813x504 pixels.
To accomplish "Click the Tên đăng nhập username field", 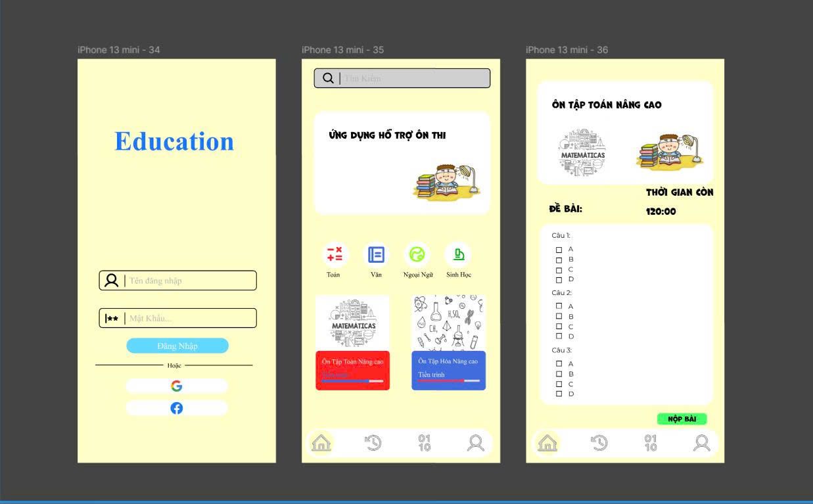I will (x=177, y=281).
